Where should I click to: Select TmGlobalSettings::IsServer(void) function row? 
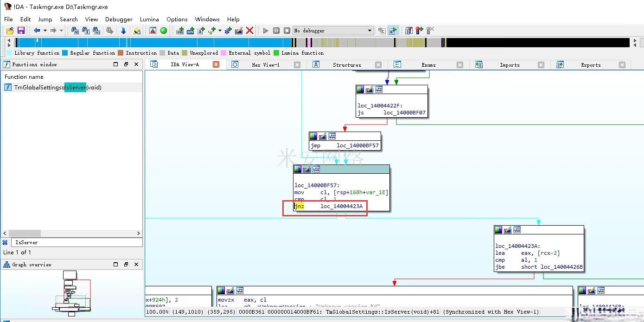72,87
